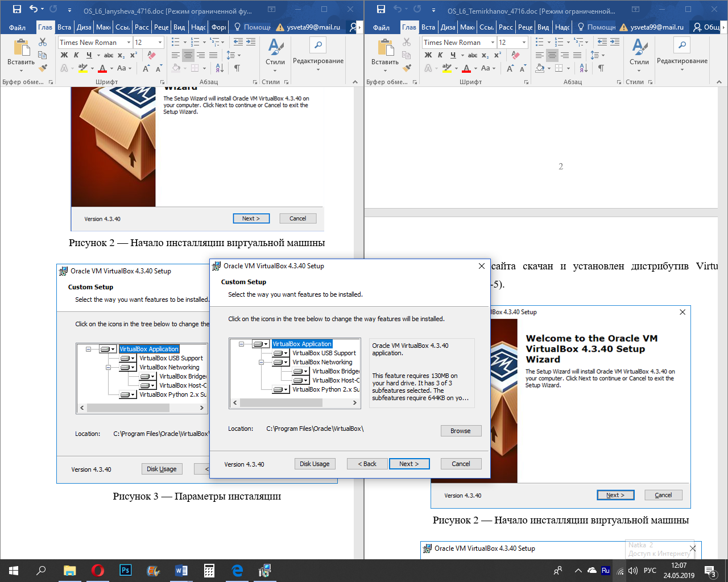This screenshot has height=582, width=728.
Task: Launch Calculator from the taskbar
Action: pyautogui.click(x=209, y=571)
